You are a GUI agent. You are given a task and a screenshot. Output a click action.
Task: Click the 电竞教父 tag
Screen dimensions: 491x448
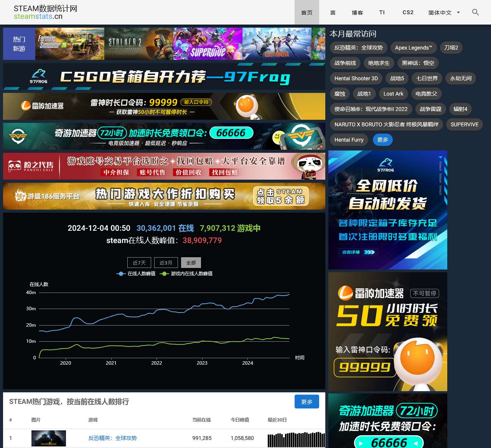coord(427,94)
